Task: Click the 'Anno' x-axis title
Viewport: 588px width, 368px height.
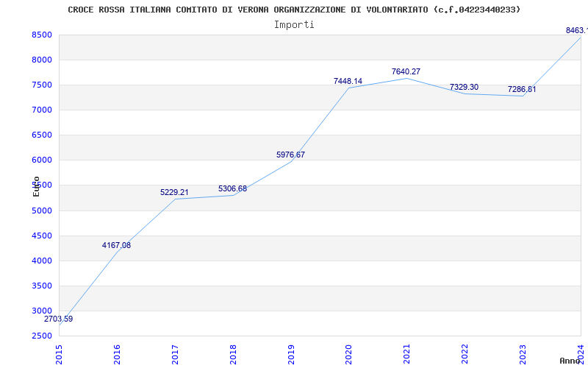Action: (x=569, y=361)
